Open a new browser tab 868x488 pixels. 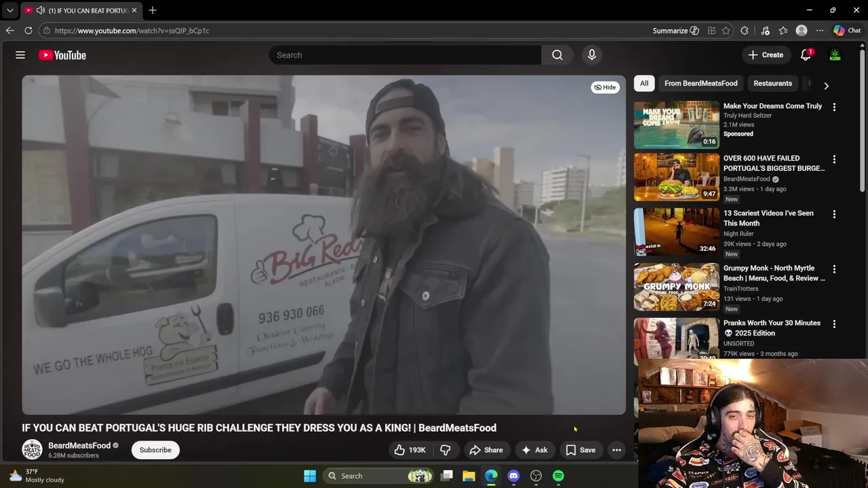click(153, 10)
